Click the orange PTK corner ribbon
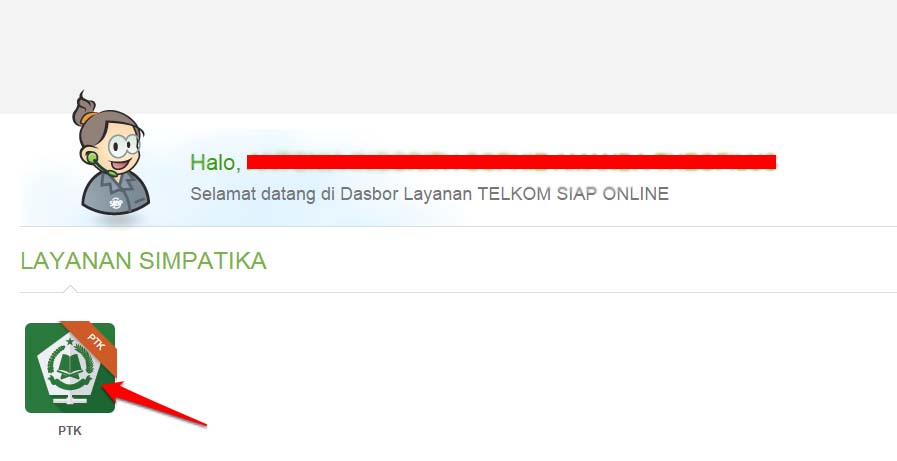The width and height of the screenshot is (897, 461). pos(94,345)
